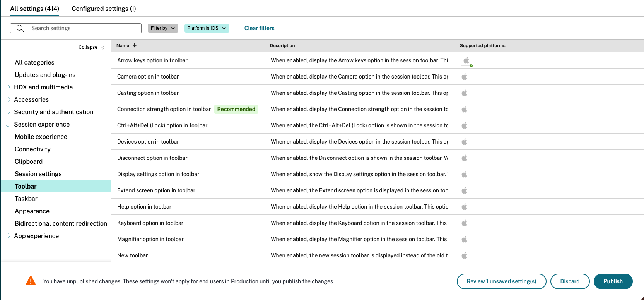
Task: Switch to All settings (414) tab
Action: click(35, 9)
